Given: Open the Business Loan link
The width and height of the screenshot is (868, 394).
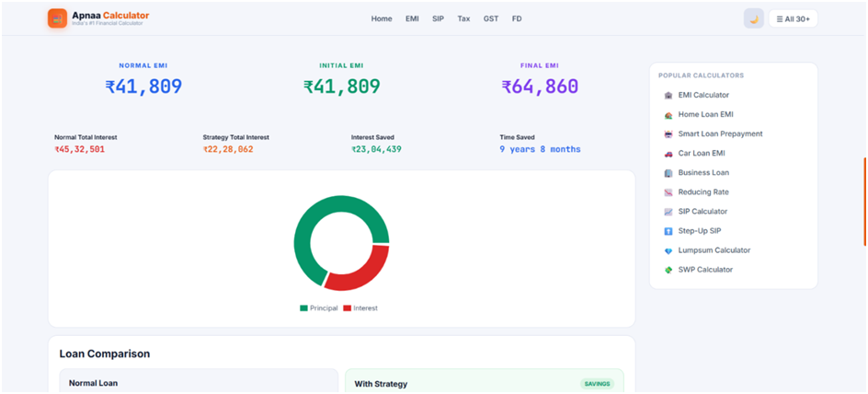Looking at the screenshot, I should click(x=703, y=172).
